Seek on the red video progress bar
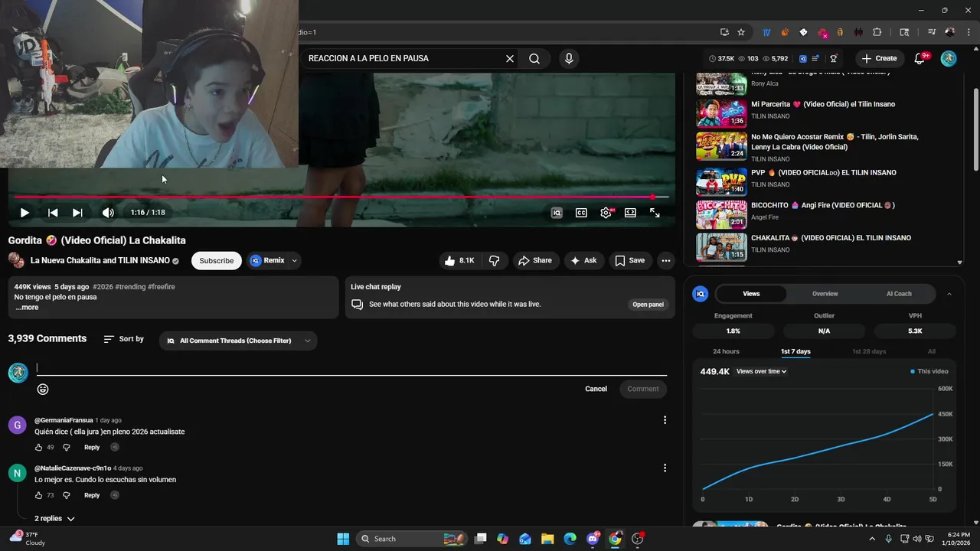The height and width of the screenshot is (551, 980). click(341, 197)
